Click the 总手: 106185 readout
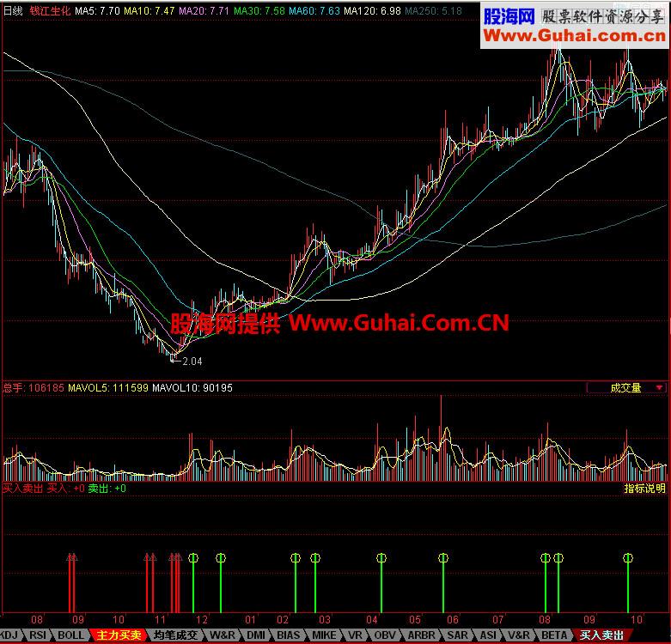This screenshot has height=644, width=671. pos(34,388)
